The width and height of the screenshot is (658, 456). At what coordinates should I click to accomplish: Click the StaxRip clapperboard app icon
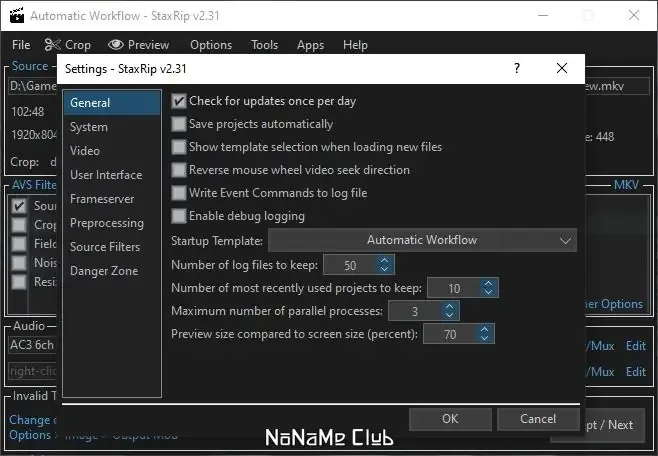[x=17, y=15]
